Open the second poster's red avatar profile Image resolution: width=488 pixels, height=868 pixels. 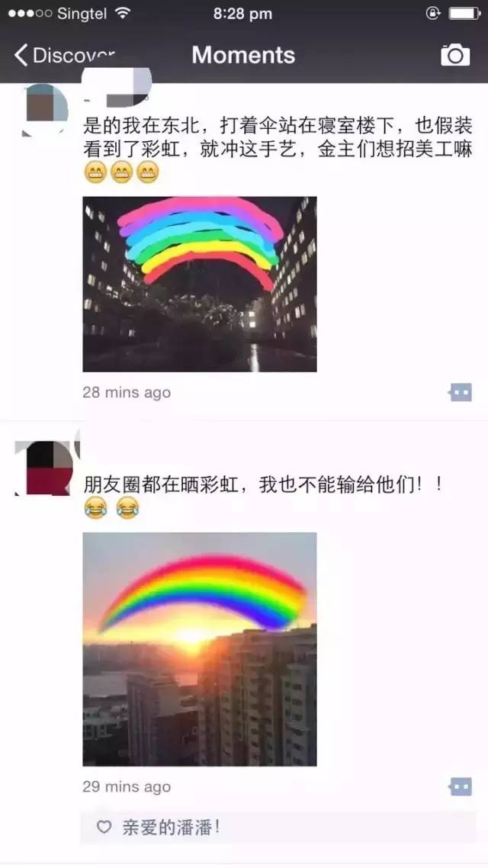pyautogui.click(x=43, y=468)
